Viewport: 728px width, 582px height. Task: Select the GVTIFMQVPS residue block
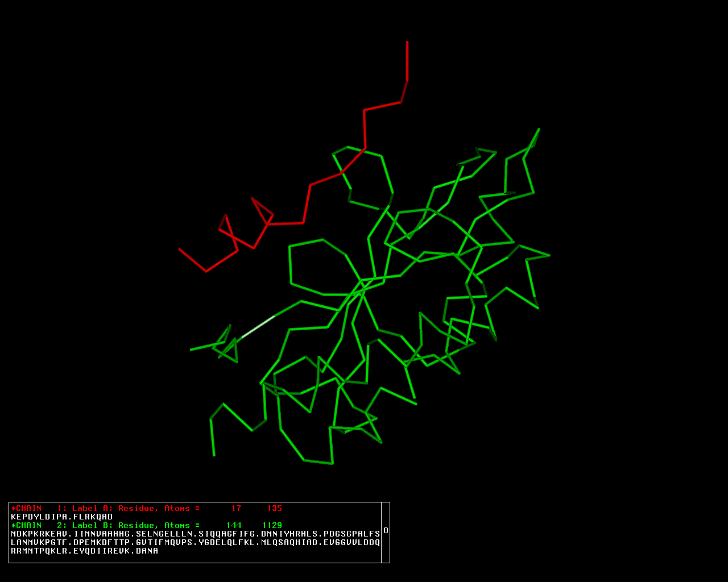coord(164,542)
